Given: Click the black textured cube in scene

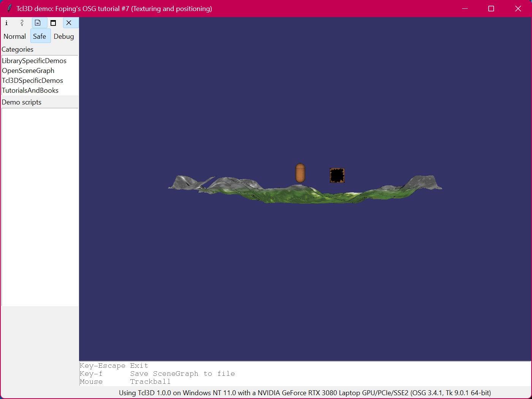Looking at the screenshot, I should [x=337, y=176].
